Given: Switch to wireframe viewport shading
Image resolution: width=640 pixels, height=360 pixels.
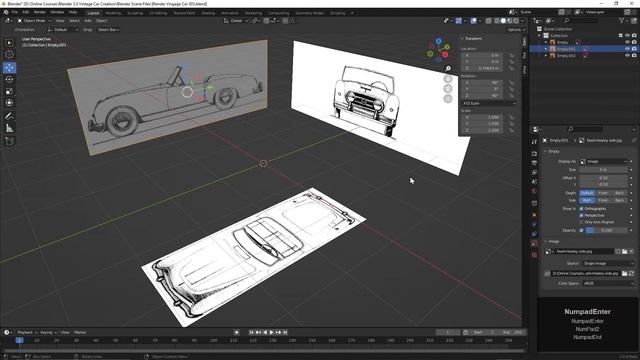Looking at the screenshot, I should point(497,20).
